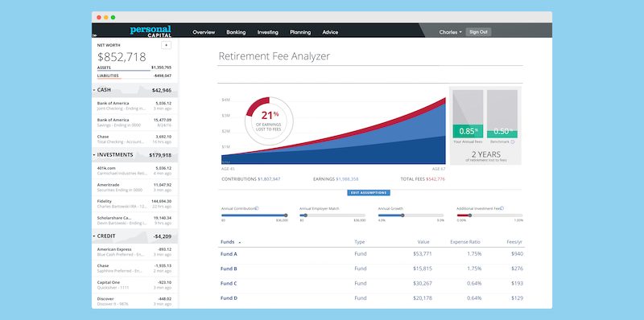Screen dimensions: 644x320
Task: Select the Capital One Quicksilver account
Action: pyautogui.click(x=134, y=285)
